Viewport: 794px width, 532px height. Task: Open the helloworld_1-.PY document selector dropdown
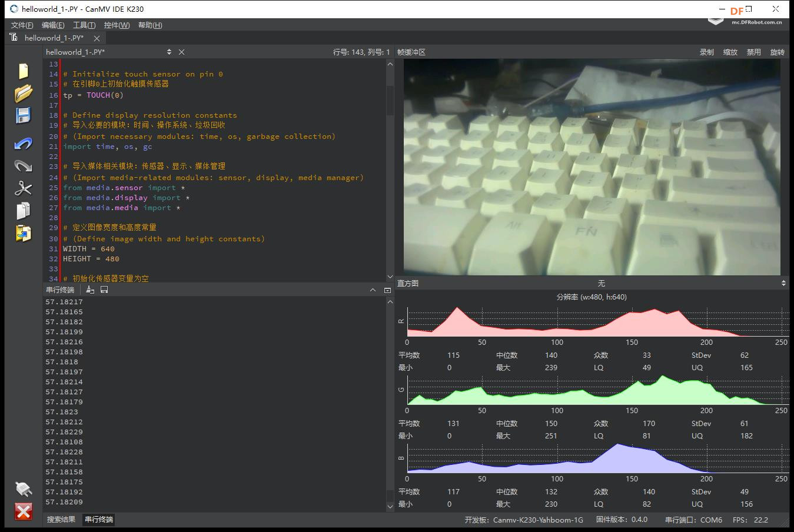pos(169,52)
